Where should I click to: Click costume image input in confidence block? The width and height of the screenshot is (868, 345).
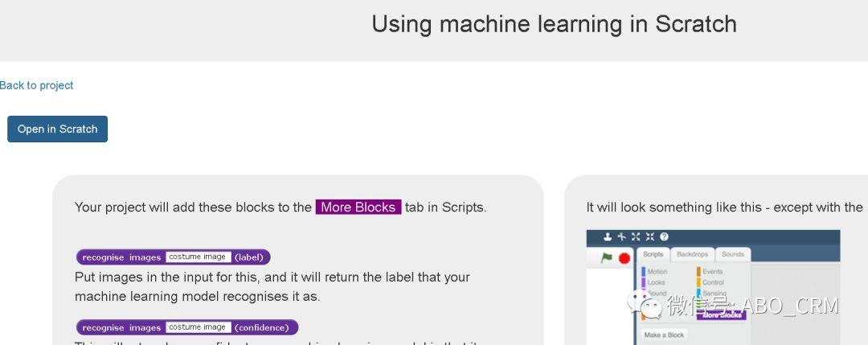(199, 327)
